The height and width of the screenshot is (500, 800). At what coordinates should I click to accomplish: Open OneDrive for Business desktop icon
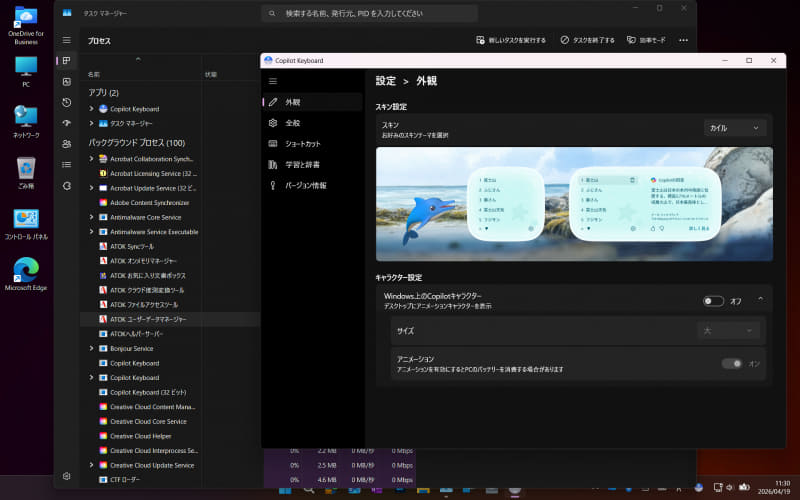tap(26, 26)
